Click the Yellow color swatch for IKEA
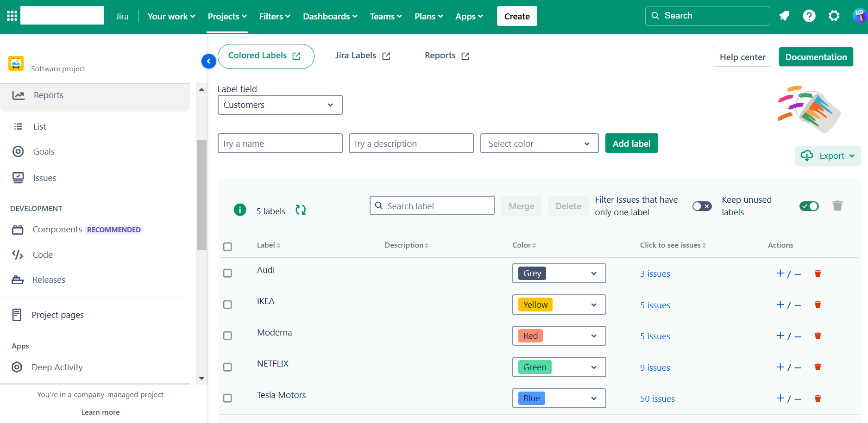The image size is (868, 423). click(535, 305)
